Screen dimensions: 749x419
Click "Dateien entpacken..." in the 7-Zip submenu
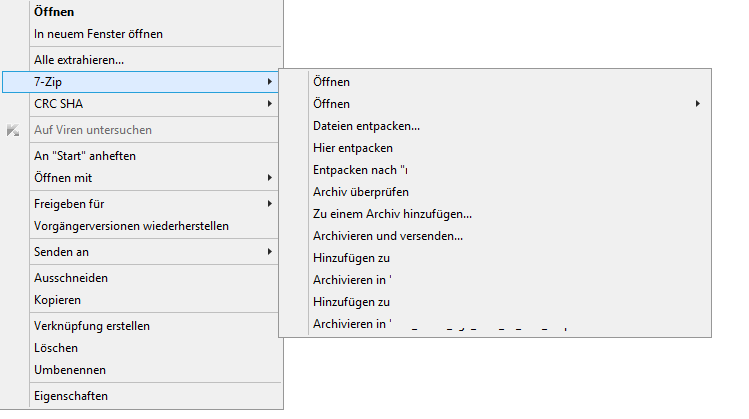pos(366,126)
